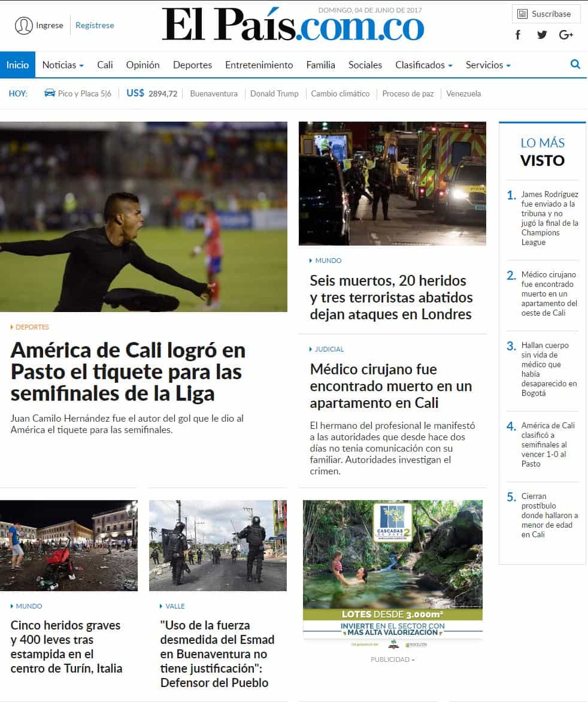Open the Familia menu item
588x702 pixels.
320,65
